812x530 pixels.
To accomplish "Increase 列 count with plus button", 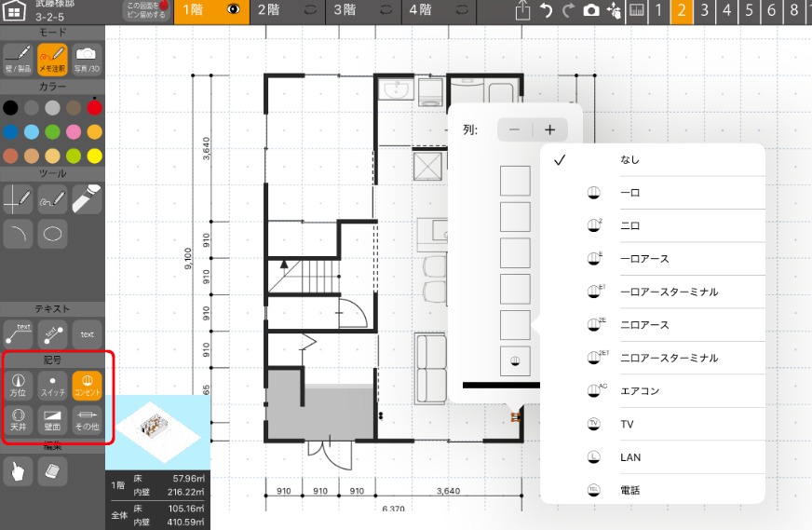I will (x=549, y=130).
